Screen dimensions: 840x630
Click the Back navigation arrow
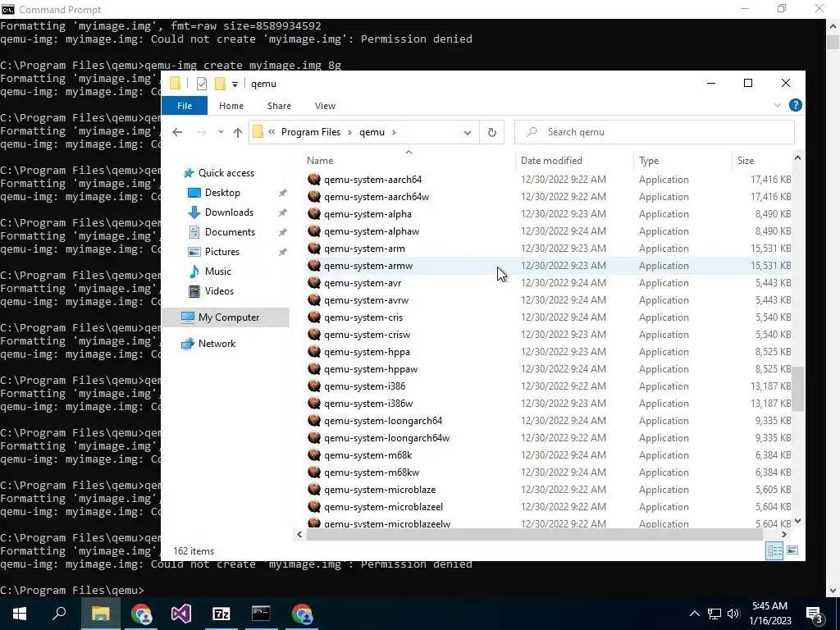tap(177, 132)
